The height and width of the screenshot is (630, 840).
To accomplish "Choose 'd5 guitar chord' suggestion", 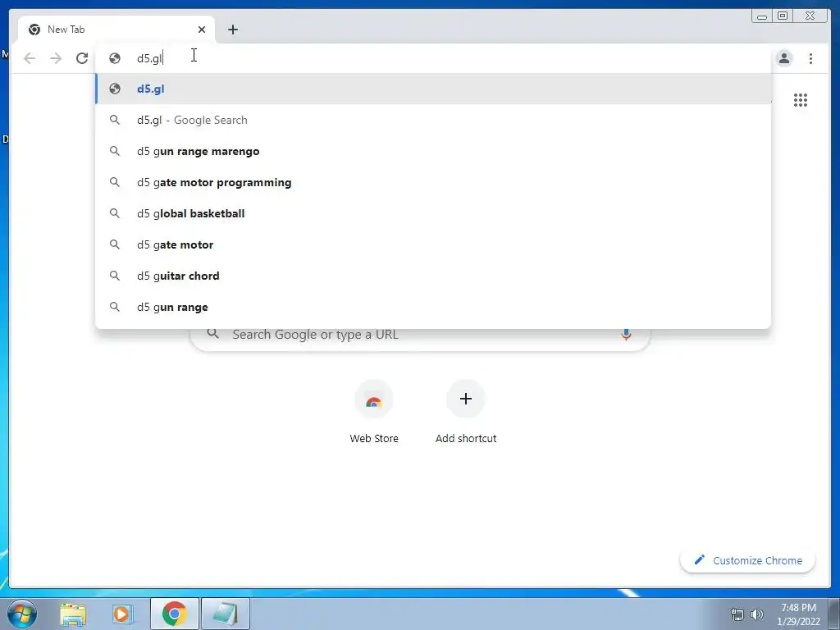I will 433,276.
